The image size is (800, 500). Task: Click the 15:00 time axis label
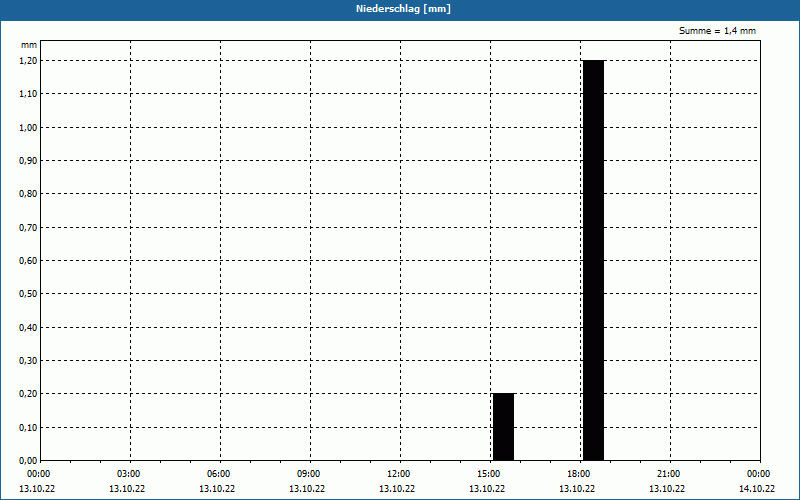tap(489, 474)
